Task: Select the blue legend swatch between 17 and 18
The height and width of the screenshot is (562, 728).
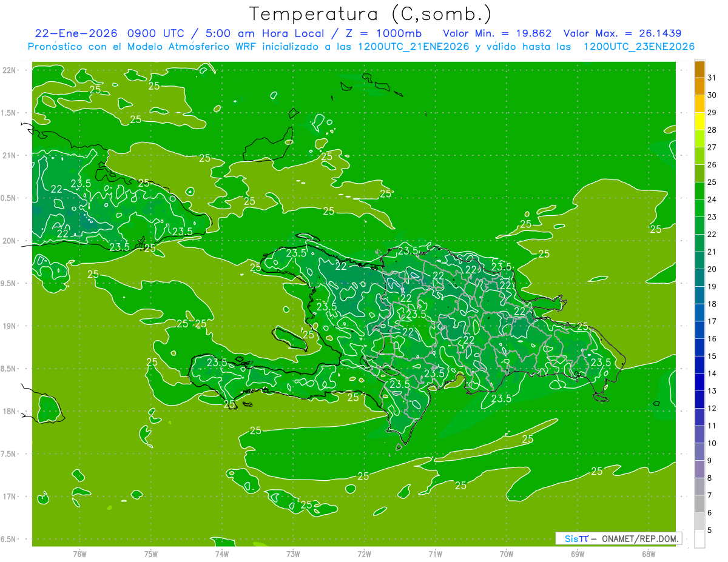Action: 699,312
